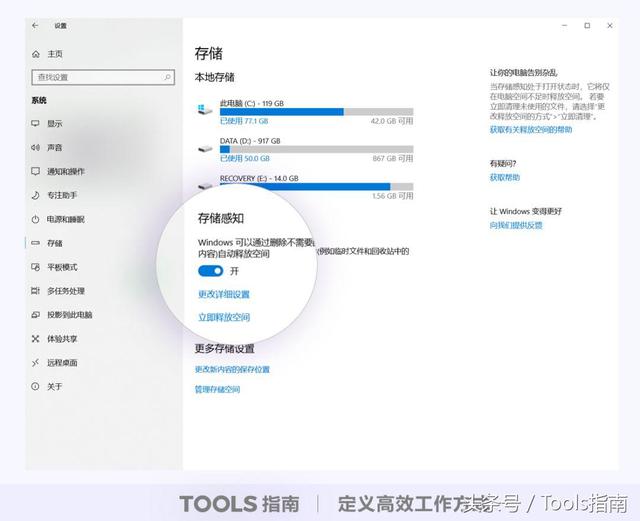Select 平板模式 in sidebar
The width and height of the screenshot is (640, 521).
coord(62,267)
